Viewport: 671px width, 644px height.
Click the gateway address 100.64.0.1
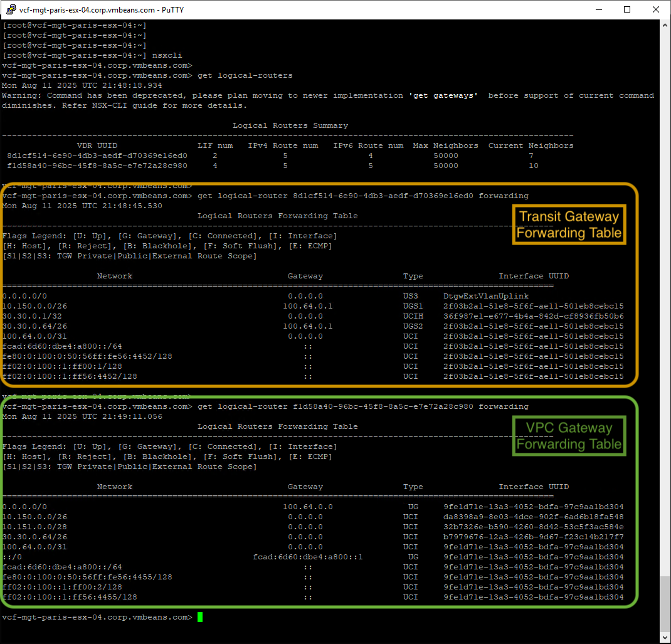click(x=308, y=305)
